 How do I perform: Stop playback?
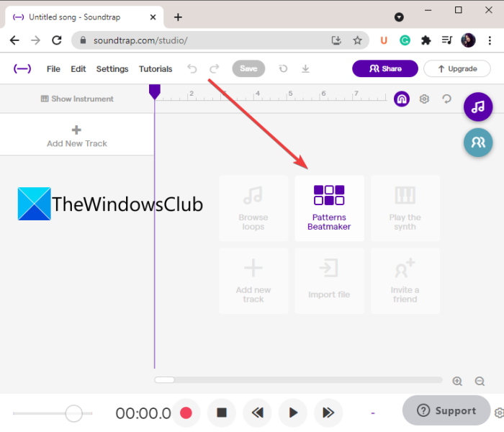tap(222, 413)
